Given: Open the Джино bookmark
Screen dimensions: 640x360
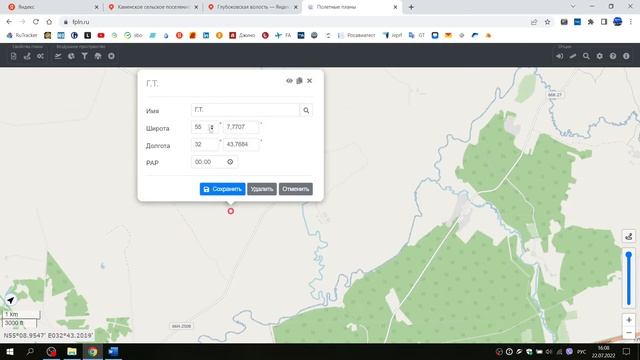Looking at the screenshot, I should [x=242, y=36].
